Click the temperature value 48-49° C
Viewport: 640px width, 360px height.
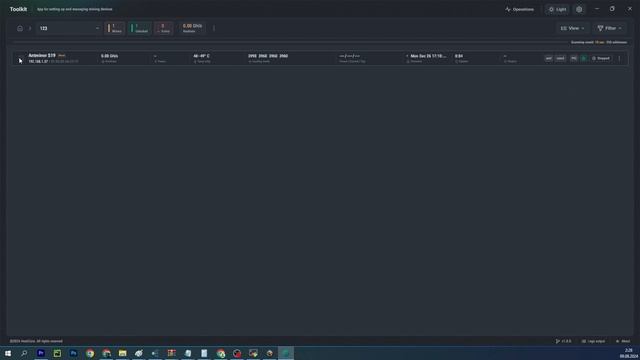coord(201,56)
